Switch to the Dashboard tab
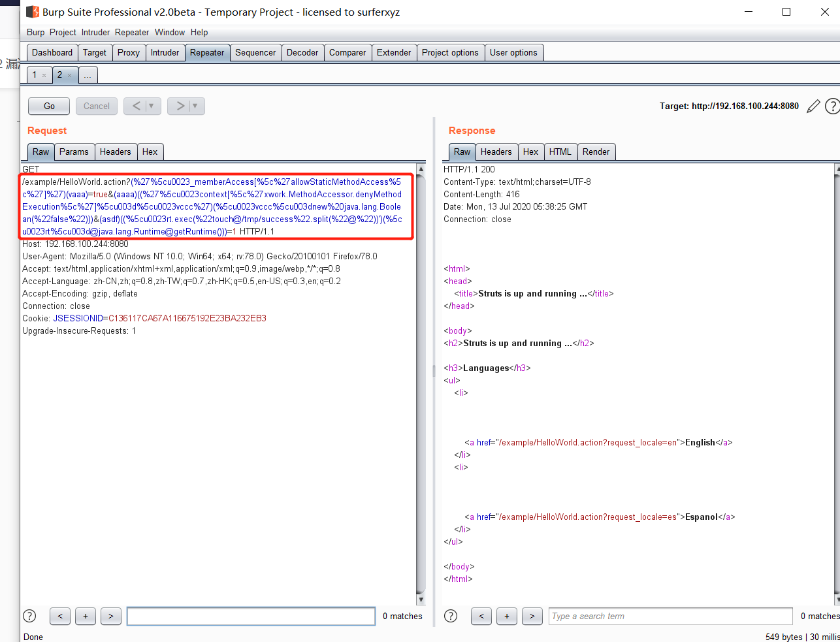The width and height of the screenshot is (840, 642). (x=52, y=53)
